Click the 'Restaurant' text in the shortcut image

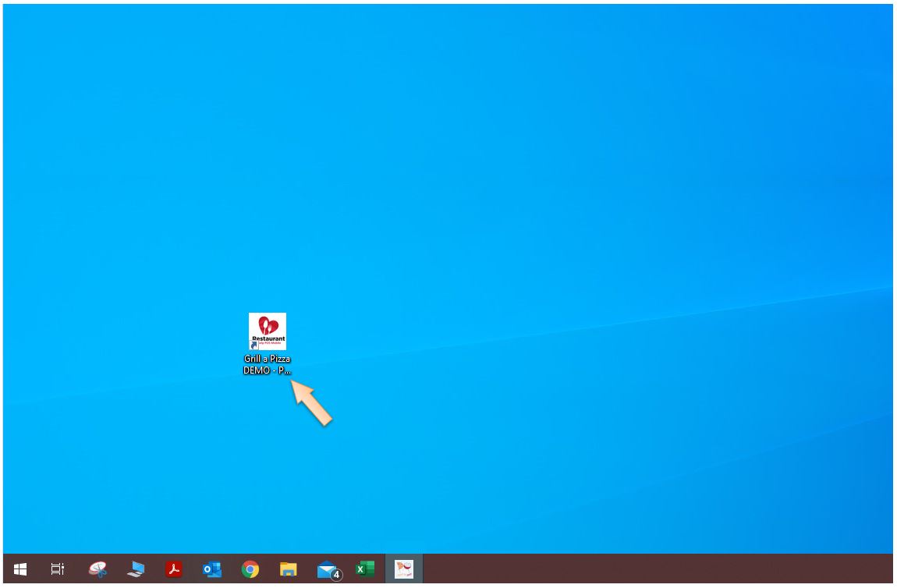point(268,339)
